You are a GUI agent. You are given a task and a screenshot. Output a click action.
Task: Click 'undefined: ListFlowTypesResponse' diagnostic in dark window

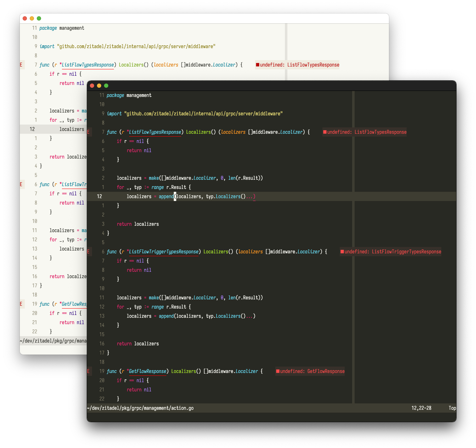tap(367, 132)
